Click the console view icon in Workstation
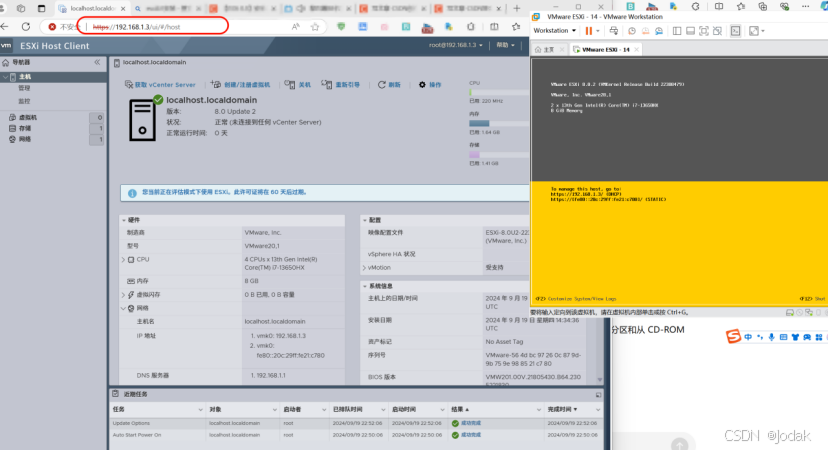The width and height of the screenshot is (829, 451). pyautogui.click(x=735, y=31)
